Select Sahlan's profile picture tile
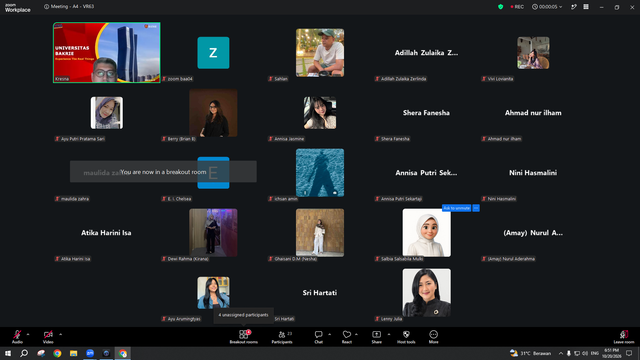This screenshot has width=640, height=360. (x=320, y=53)
